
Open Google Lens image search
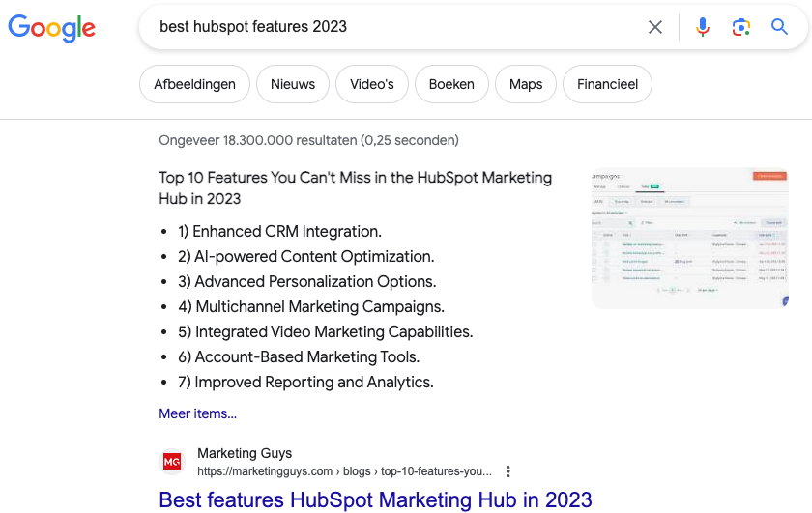pyautogui.click(x=741, y=27)
